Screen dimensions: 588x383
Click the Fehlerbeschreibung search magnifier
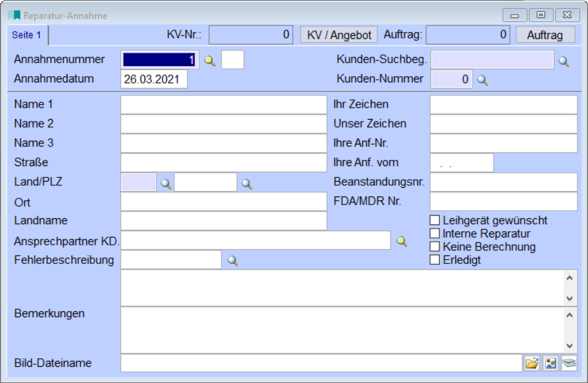tap(233, 261)
